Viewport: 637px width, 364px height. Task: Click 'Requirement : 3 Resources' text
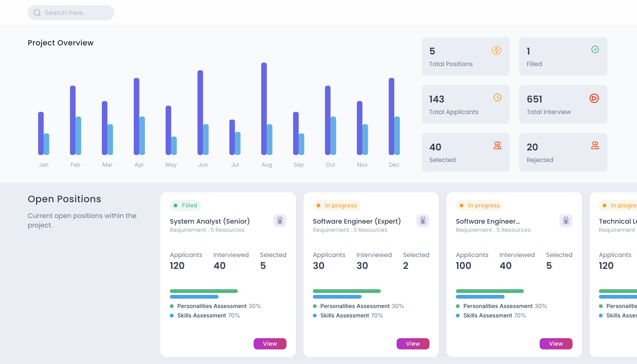click(350, 230)
